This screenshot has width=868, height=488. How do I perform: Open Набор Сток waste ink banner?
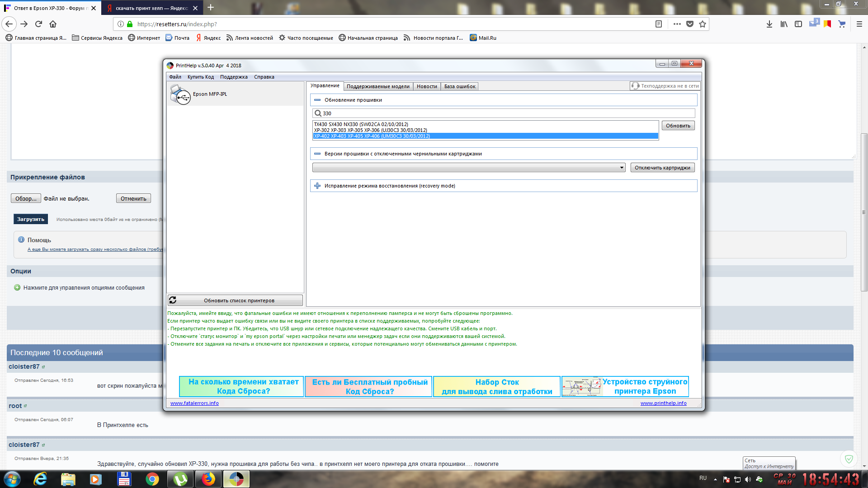pos(497,387)
